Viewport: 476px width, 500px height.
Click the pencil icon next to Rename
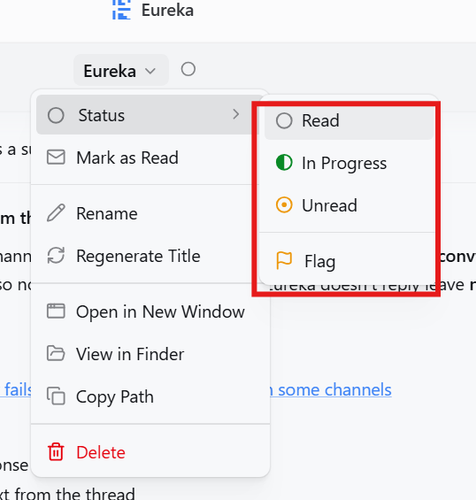click(56, 213)
